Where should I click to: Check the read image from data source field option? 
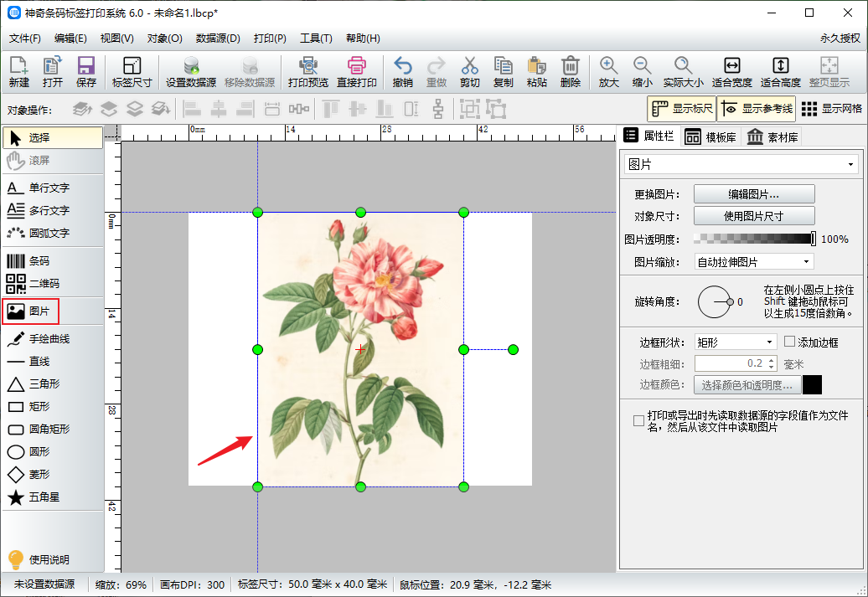coord(638,421)
